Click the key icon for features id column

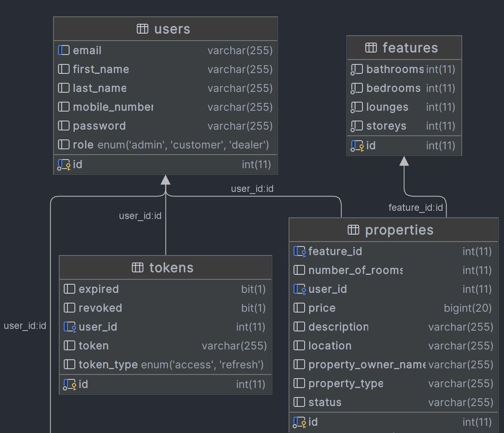tap(357, 146)
